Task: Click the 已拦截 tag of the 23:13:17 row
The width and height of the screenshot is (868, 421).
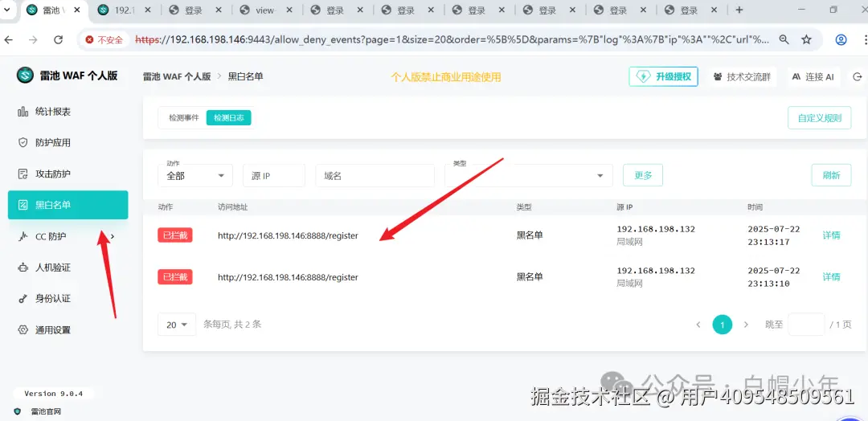Action: point(175,235)
